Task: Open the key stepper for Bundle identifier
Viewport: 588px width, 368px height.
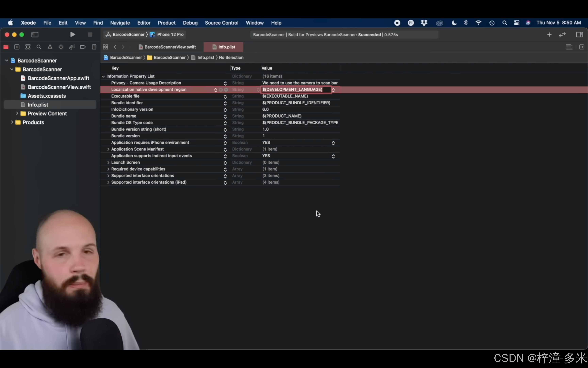Action: 225,103
